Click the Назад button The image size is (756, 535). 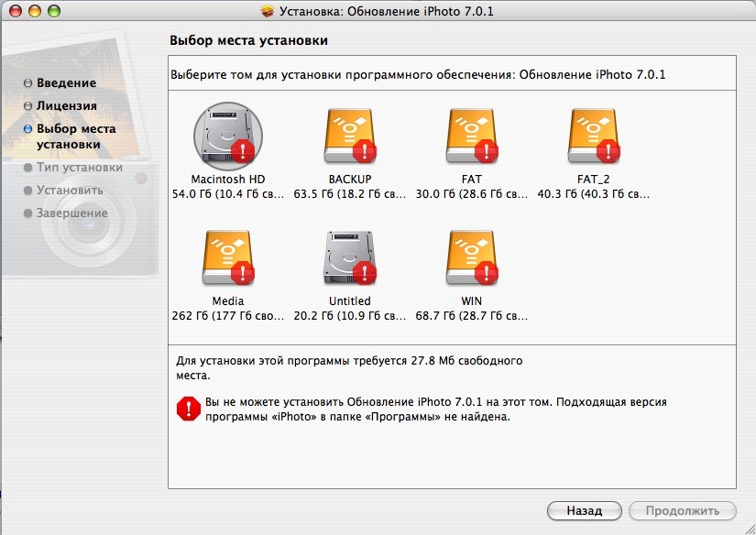pos(584,511)
